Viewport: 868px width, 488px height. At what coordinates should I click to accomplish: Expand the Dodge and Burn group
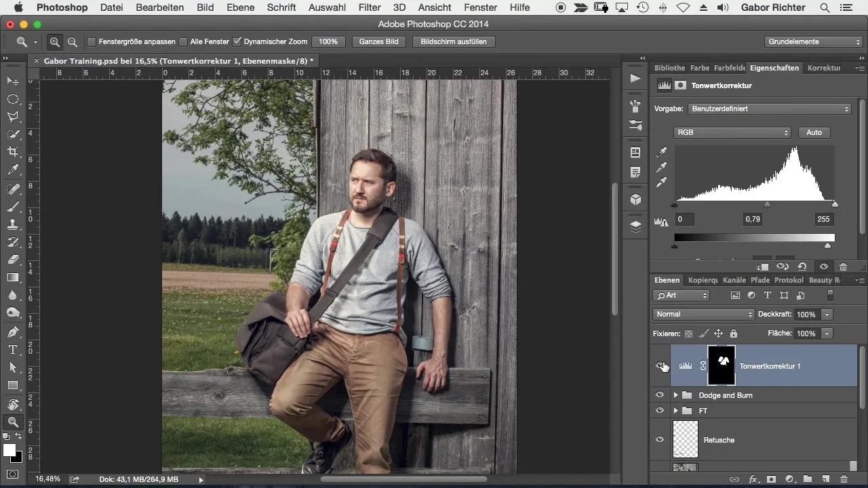point(675,395)
